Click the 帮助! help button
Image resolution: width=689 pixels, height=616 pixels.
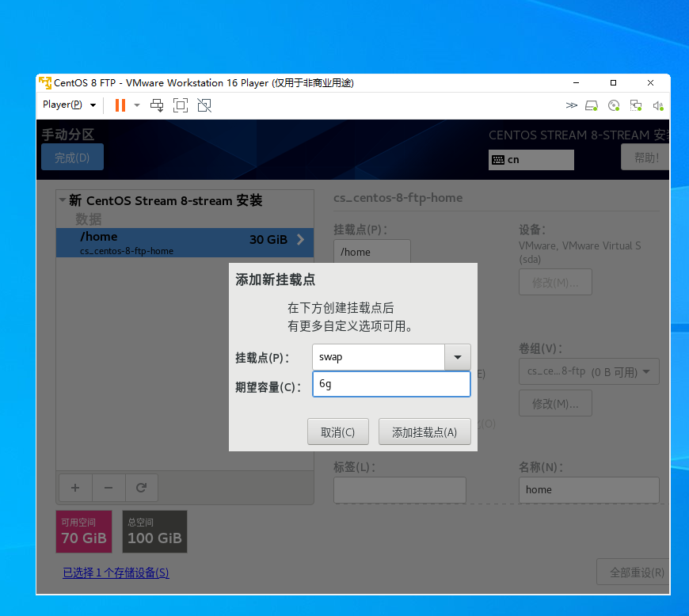coord(645,158)
